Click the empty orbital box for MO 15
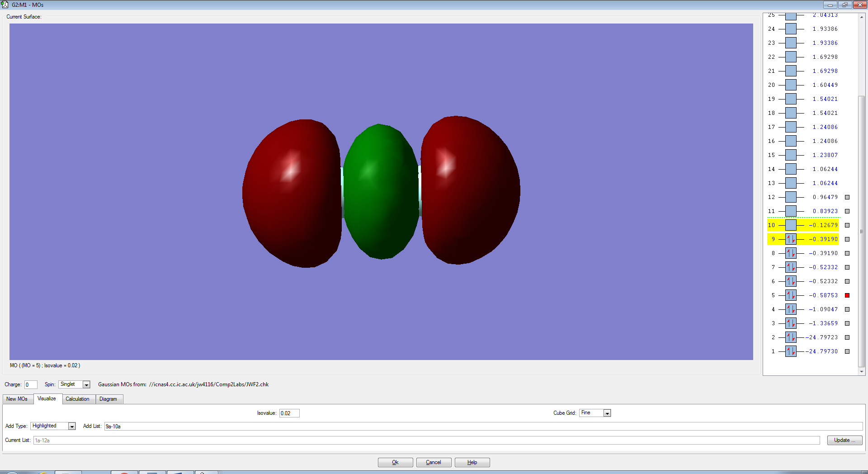 click(791, 155)
